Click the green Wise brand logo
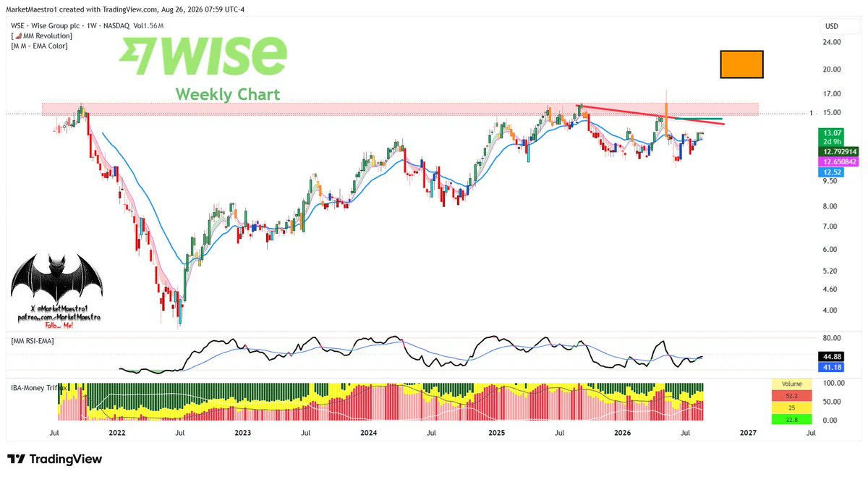868x477 pixels. (203, 55)
